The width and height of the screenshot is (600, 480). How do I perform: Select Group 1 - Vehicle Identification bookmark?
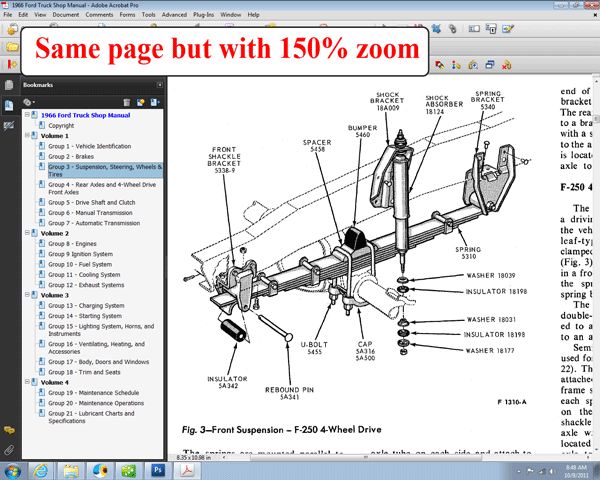tap(90, 146)
